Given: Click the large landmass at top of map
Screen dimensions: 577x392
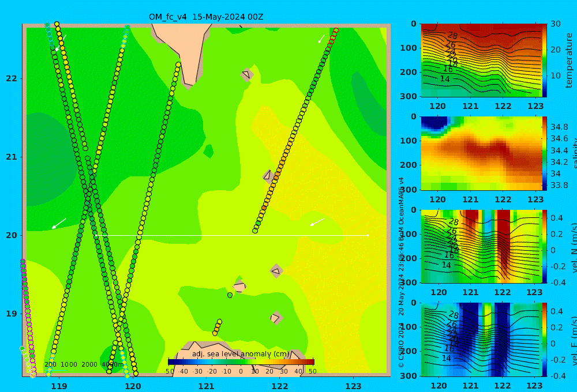Looking at the screenshot, I should click(183, 52).
